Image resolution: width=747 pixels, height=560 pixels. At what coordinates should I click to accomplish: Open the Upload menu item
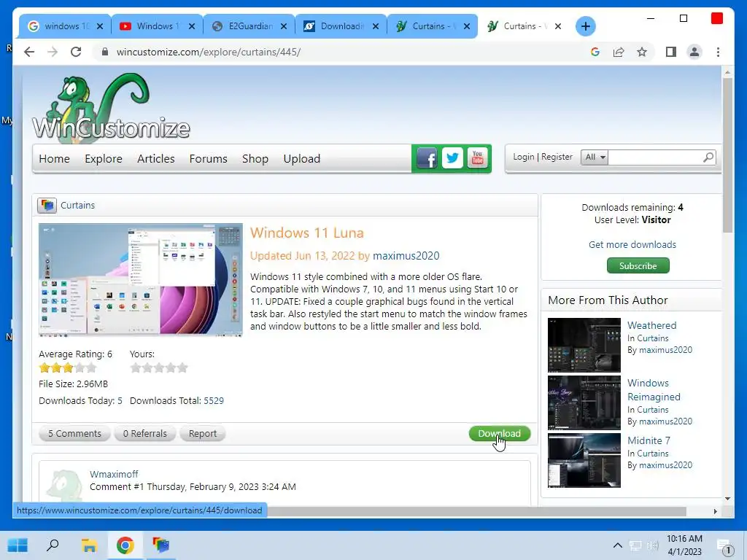pyautogui.click(x=301, y=158)
